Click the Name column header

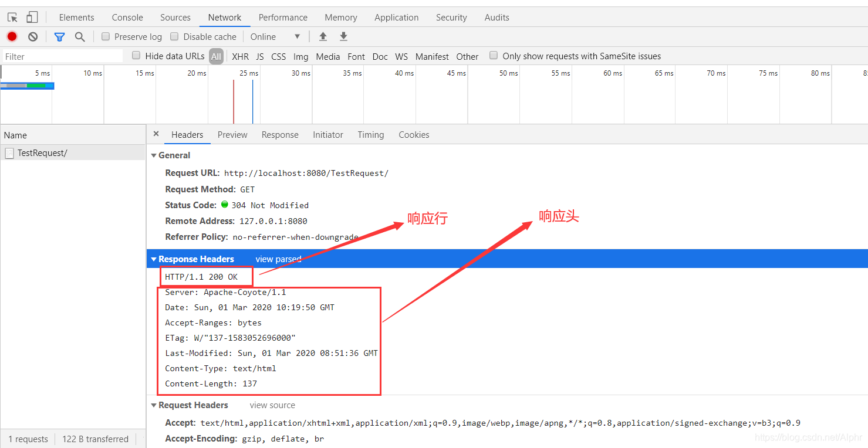pyautogui.click(x=73, y=135)
